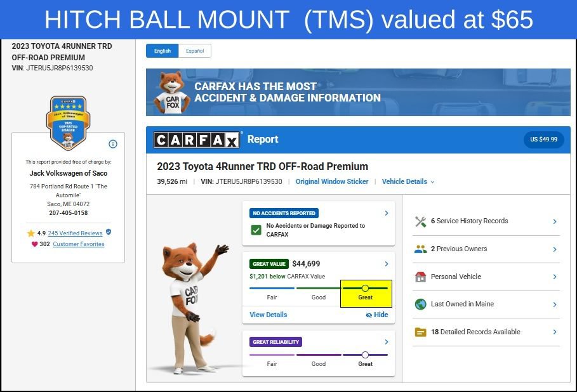The width and height of the screenshot is (577, 392).
Task: Open the Great Value card chevron
Action: 387,264
